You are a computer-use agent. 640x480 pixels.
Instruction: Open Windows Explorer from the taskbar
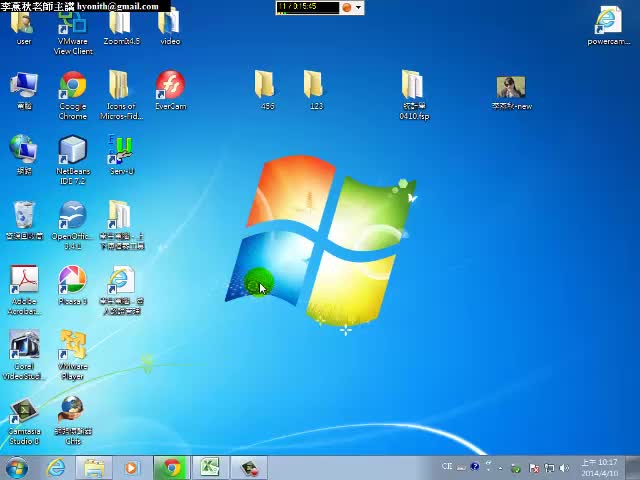[94, 468]
